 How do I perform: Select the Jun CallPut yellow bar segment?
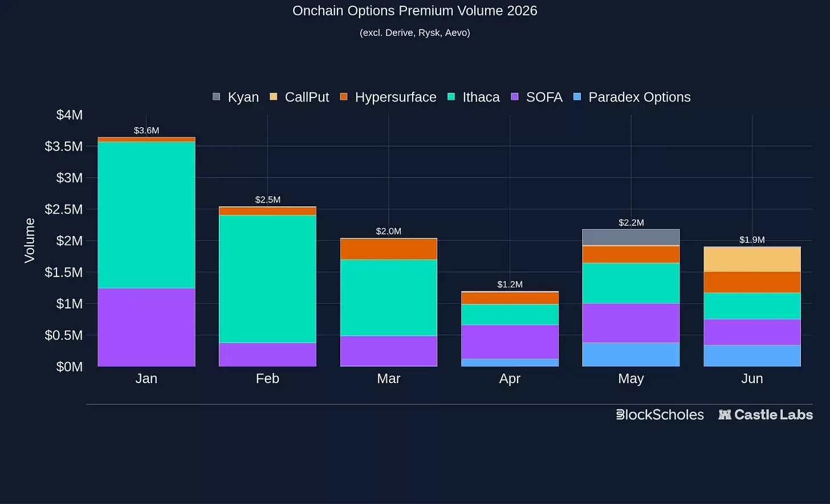click(752, 259)
